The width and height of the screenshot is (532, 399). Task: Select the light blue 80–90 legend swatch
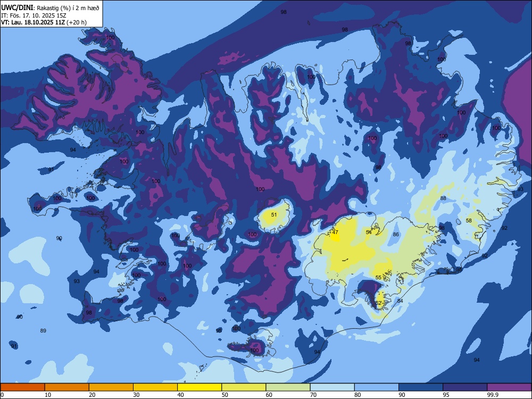click(377, 387)
